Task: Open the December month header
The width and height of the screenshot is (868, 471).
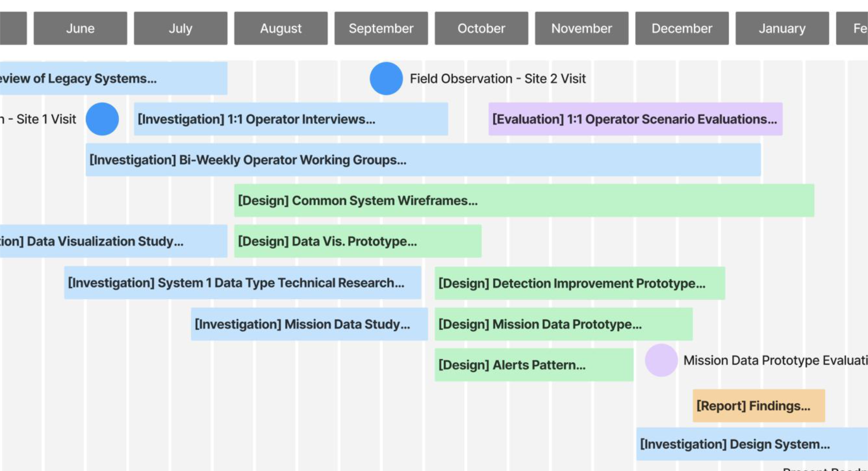Action: tap(682, 28)
